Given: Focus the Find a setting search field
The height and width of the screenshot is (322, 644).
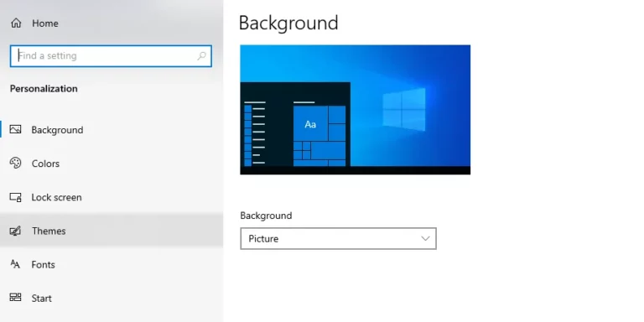Looking at the screenshot, I should coord(111,56).
